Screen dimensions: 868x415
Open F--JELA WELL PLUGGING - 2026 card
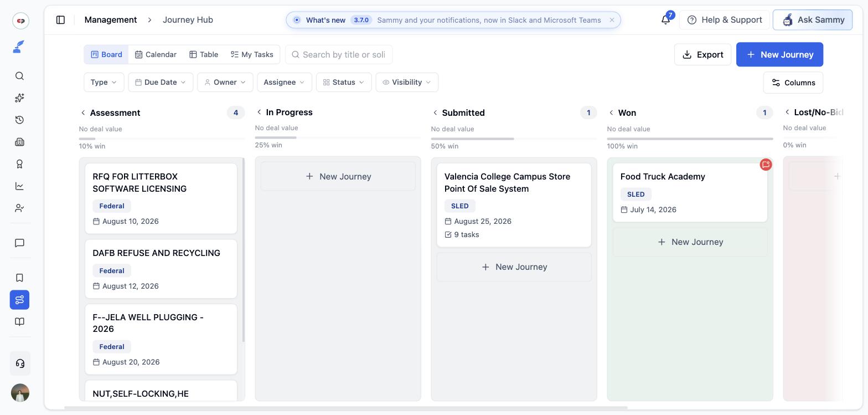coord(161,339)
